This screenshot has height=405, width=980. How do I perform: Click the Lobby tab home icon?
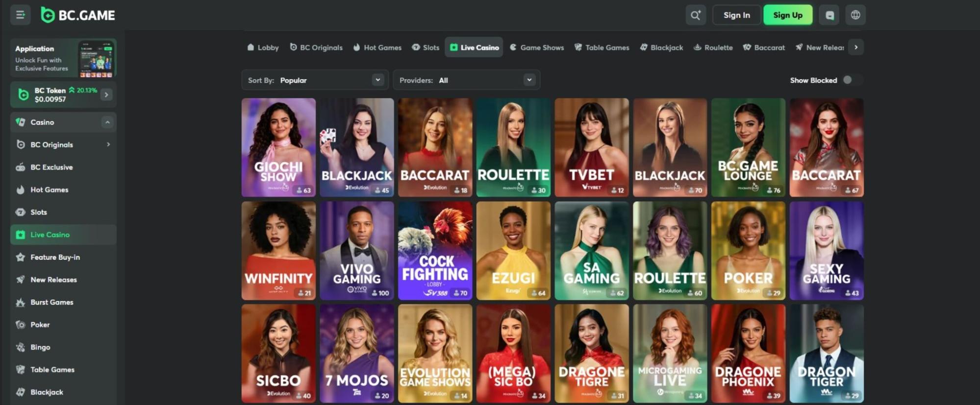pyautogui.click(x=251, y=48)
